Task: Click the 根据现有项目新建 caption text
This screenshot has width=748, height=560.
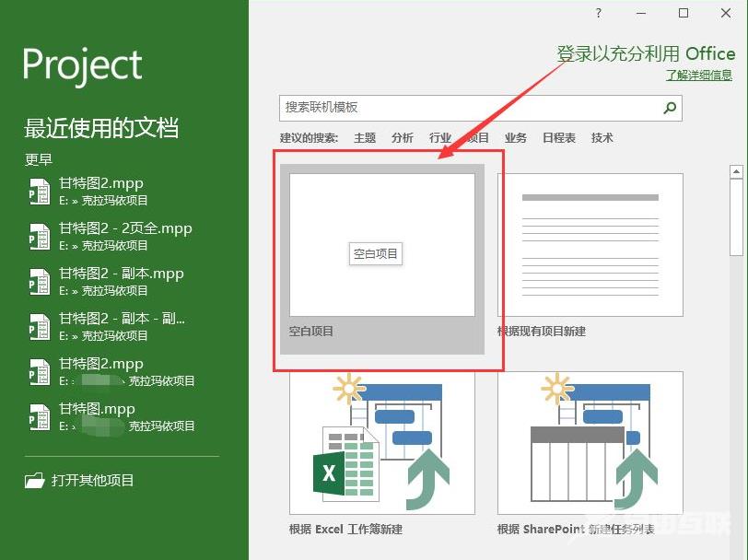Action: coord(542,331)
